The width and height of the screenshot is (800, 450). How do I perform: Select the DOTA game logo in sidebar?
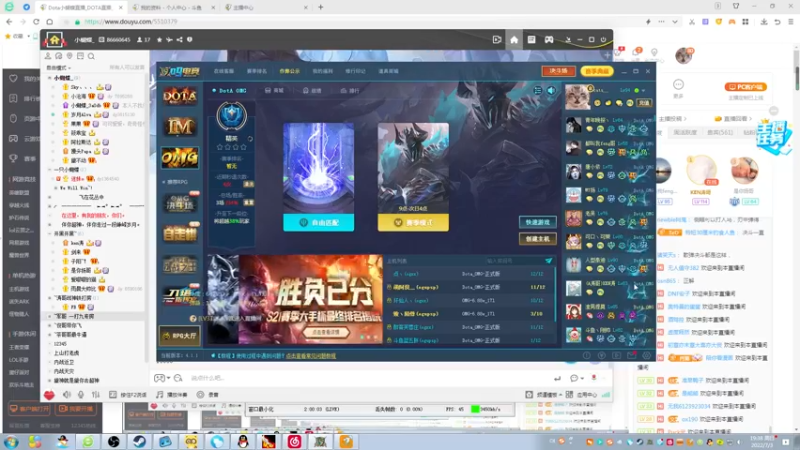(180, 95)
